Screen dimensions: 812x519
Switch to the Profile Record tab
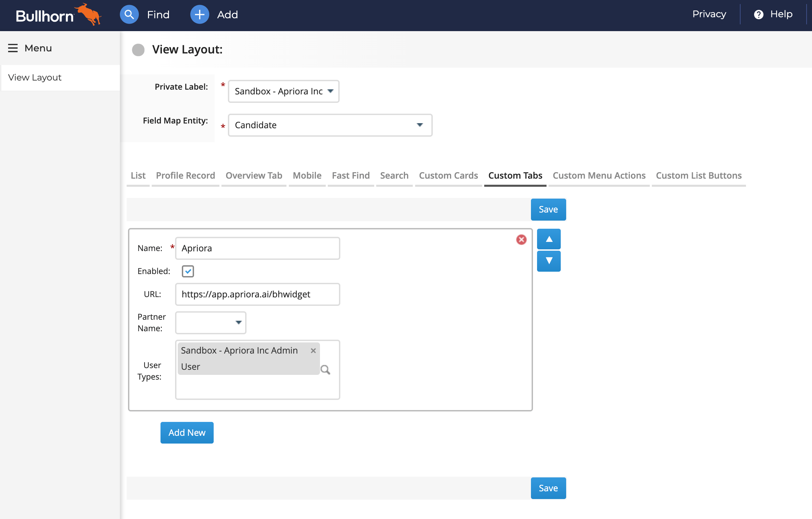pyautogui.click(x=186, y=176)
